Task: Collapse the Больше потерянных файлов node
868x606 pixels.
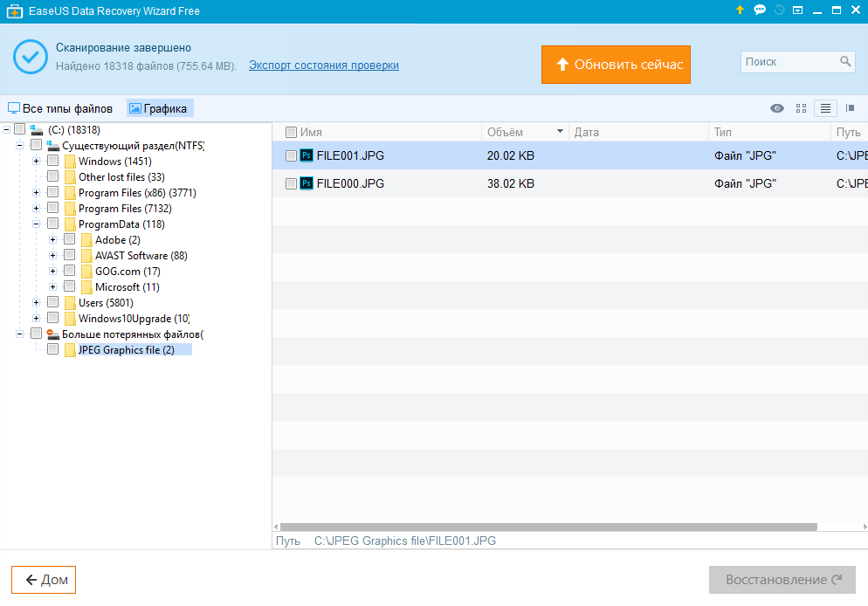Action: click(20, 334)
